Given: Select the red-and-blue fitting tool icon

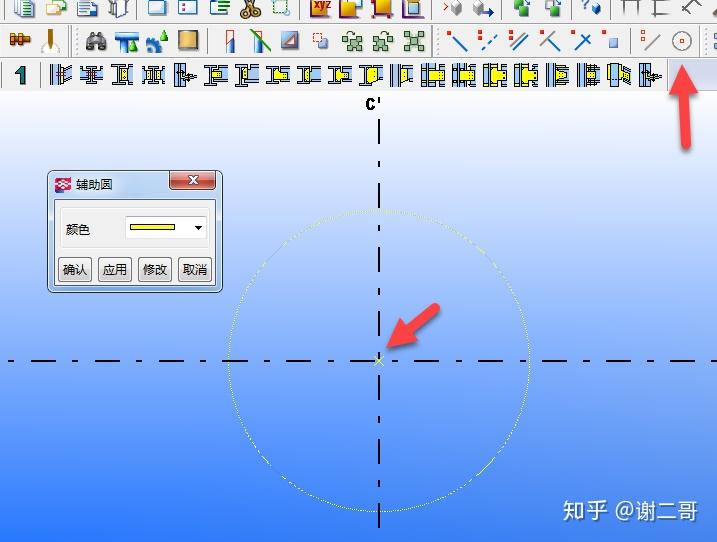Looking at the screenshot, I should (x=231, y=41).
